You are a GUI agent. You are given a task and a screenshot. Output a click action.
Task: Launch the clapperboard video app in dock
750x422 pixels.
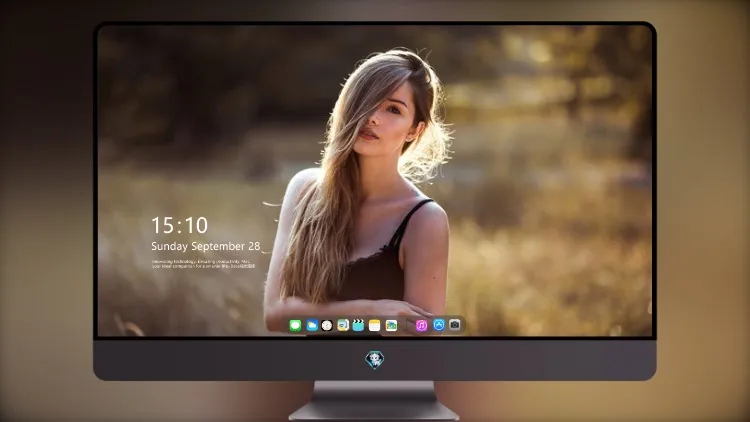point(358,326)
